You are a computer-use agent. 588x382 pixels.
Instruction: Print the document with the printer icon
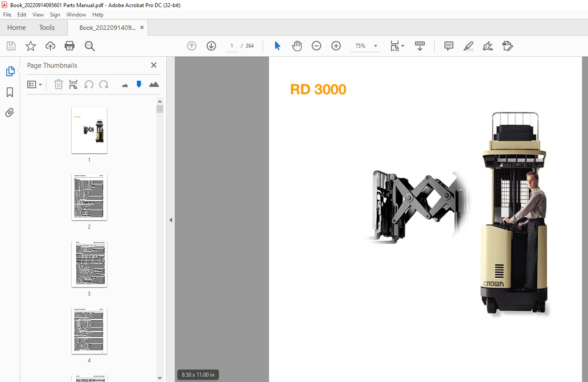point(70,46)
